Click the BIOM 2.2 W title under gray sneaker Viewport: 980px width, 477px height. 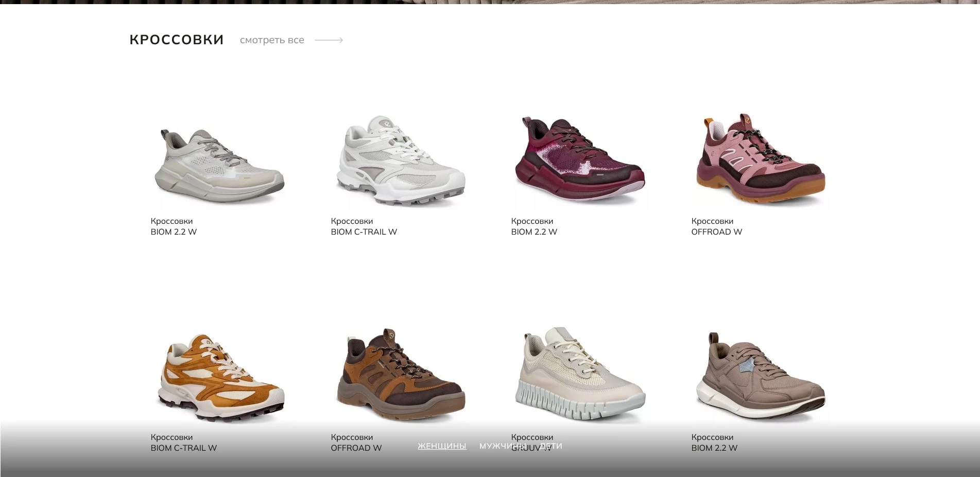(x=174, y=232)
